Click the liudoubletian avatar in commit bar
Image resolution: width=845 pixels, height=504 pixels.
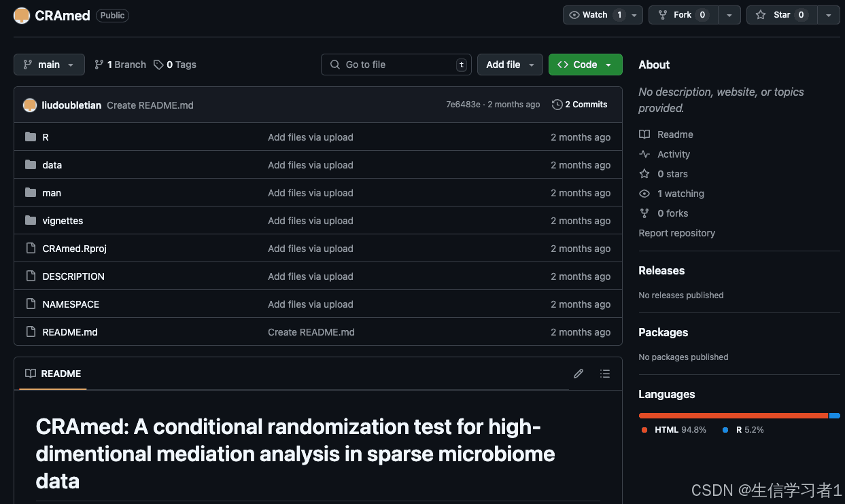click(30, 105)
